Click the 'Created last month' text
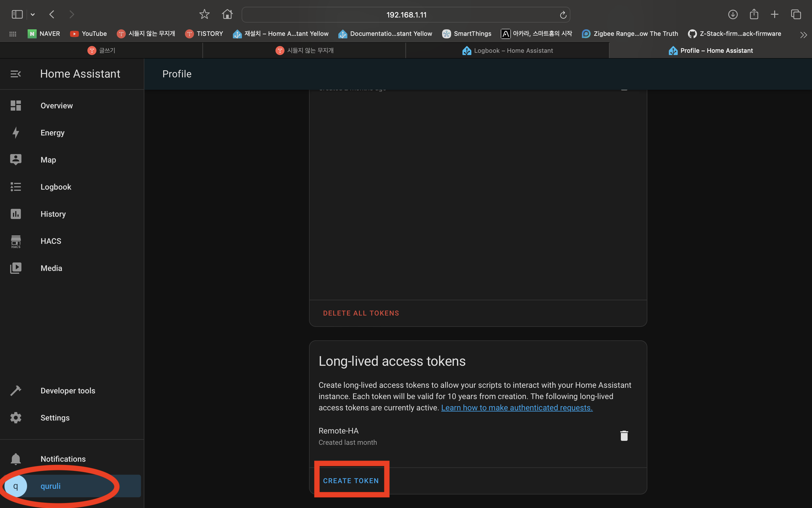Viewport: 812px width, 508px height. click(x=348, y=443)
